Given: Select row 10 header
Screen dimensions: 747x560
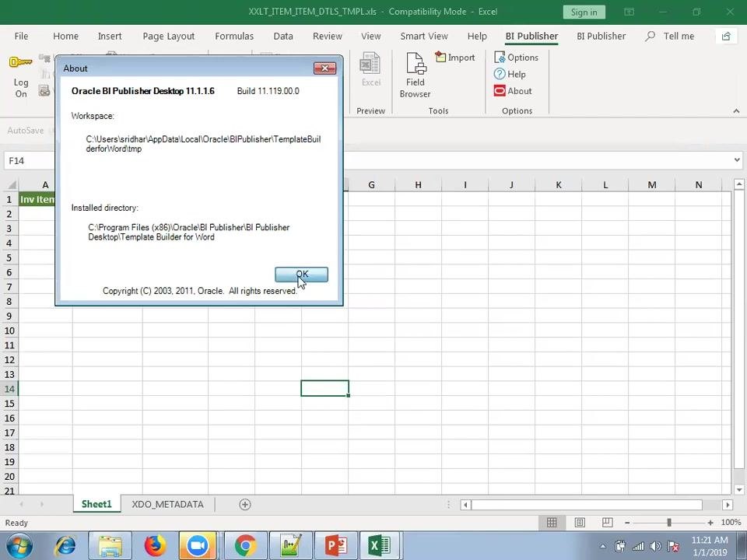Looking at the screenshot, I should [x=9, y=331].
